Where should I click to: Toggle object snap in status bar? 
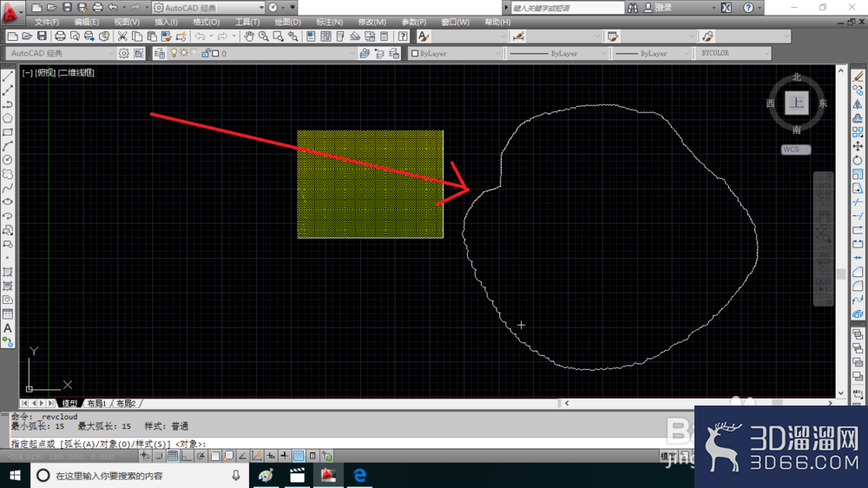pyautogui.click(x=214, y=456)
